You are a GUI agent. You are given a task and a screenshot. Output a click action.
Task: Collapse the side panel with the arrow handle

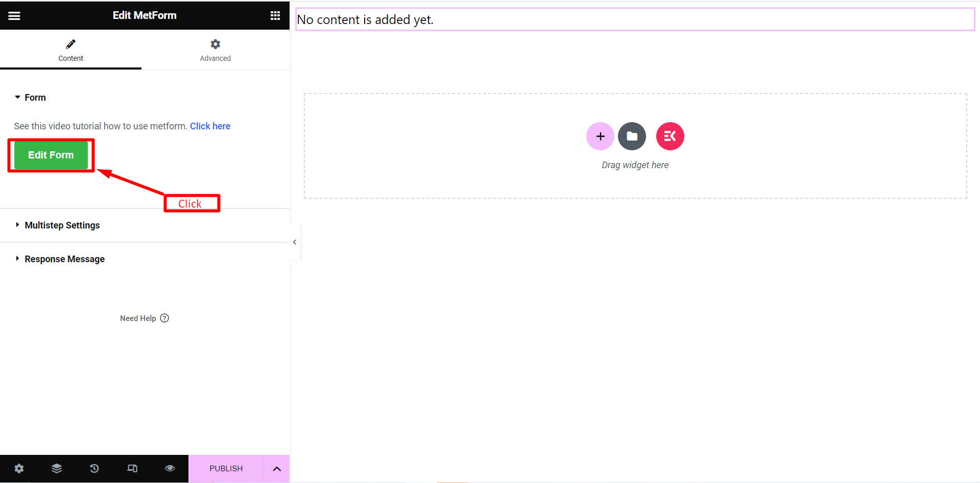click(295, 242)
